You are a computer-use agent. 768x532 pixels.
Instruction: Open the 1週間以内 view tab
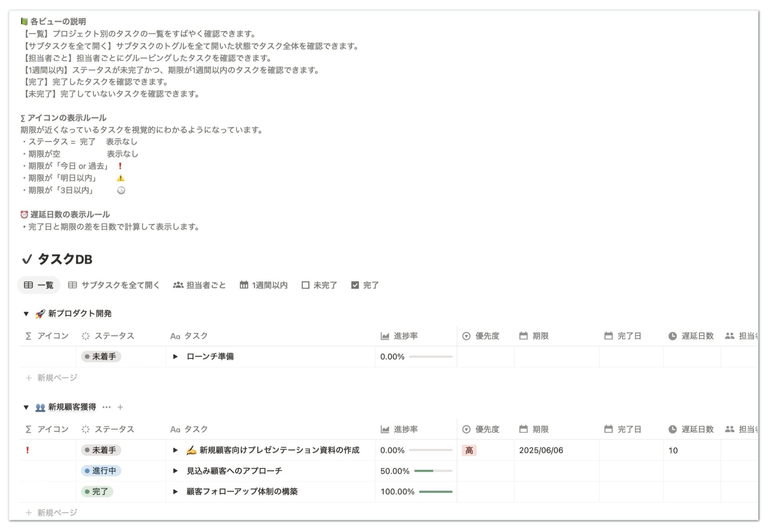[264, 285]
